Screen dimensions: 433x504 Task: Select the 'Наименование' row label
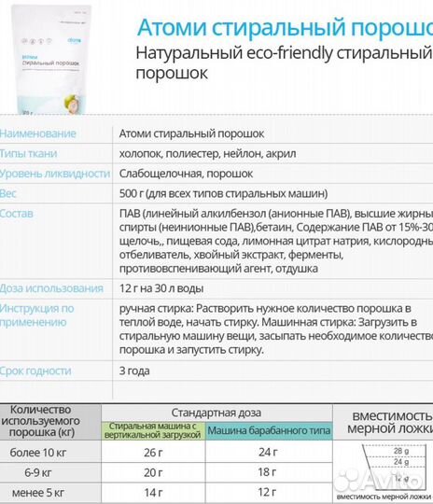38,133
